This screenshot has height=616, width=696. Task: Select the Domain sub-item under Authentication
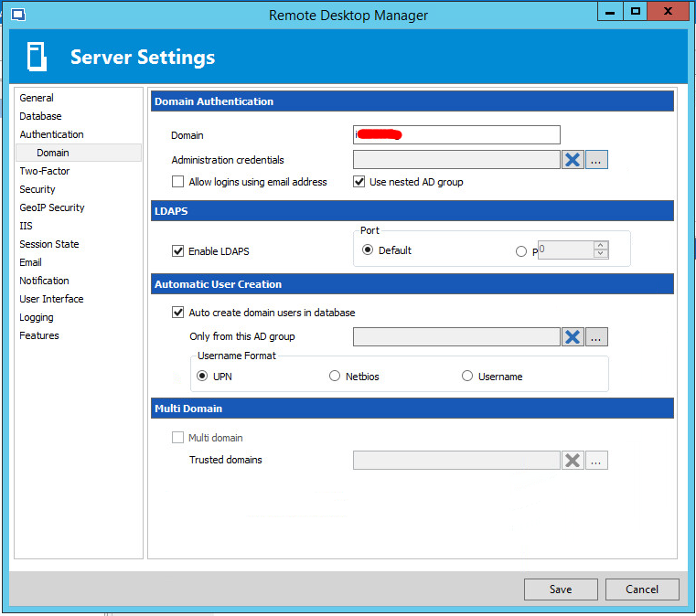(79, 153)
